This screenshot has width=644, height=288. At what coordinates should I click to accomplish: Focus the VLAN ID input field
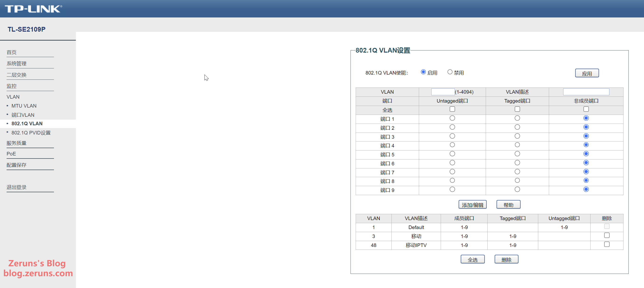(x=443, y=92)
